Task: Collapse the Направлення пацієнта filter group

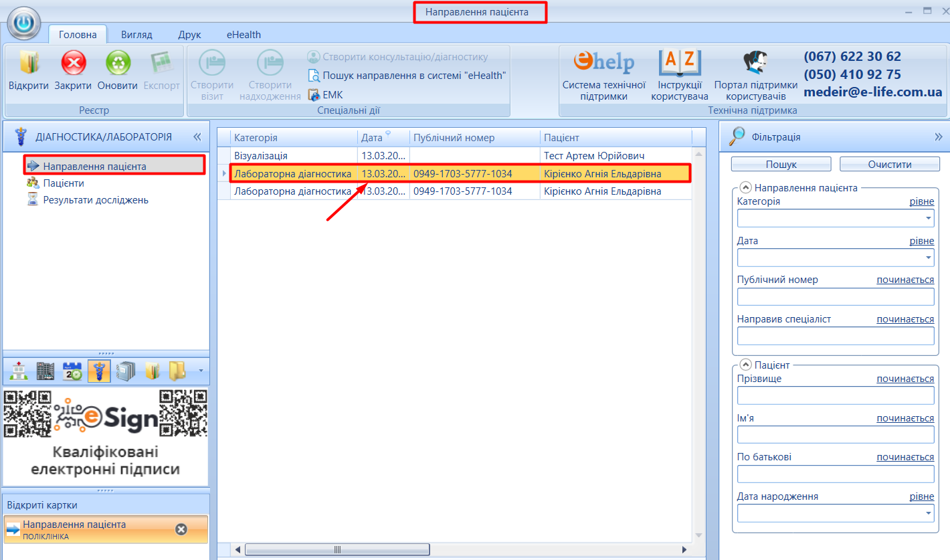Action: [746, 189]
